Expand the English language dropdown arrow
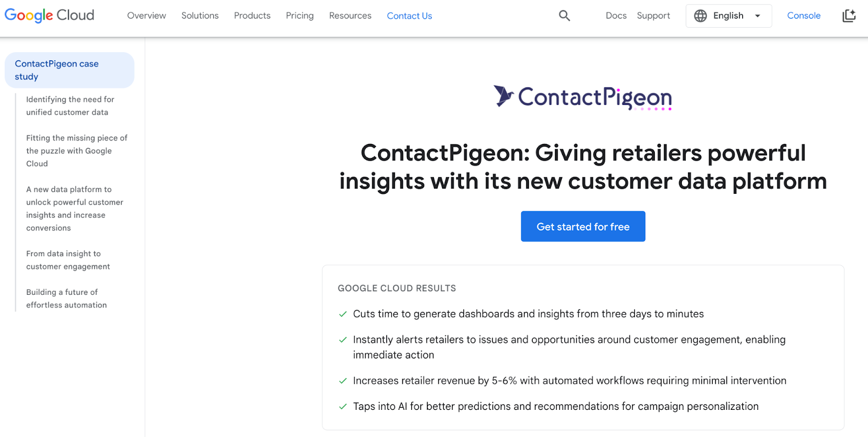The width and height of the screenshot is (868, 437). click(758, 16)
